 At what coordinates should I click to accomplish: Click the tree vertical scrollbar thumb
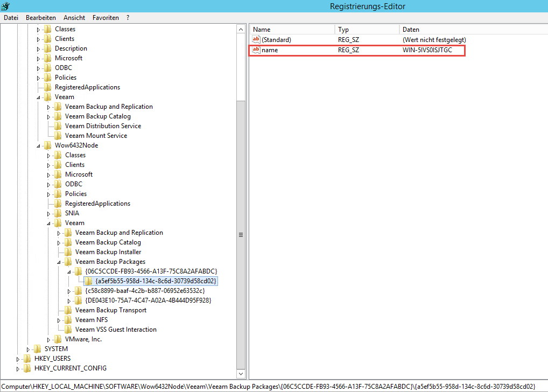point(241,235)
